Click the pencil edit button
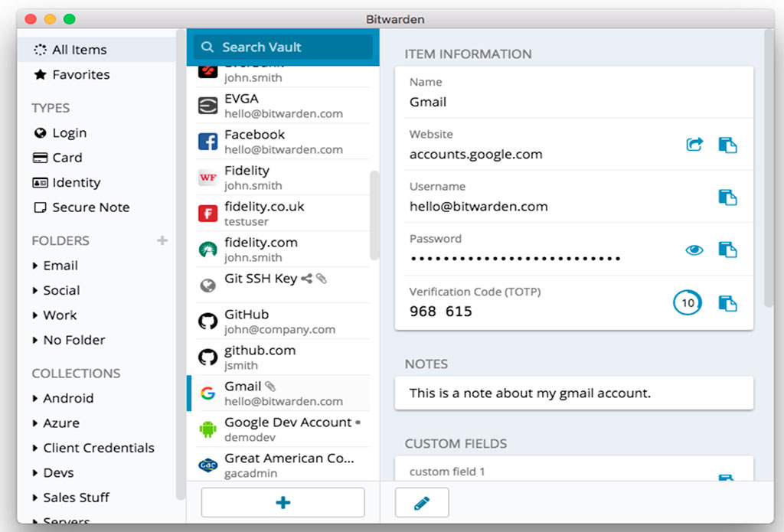784x532 pixels. [422, 502]
